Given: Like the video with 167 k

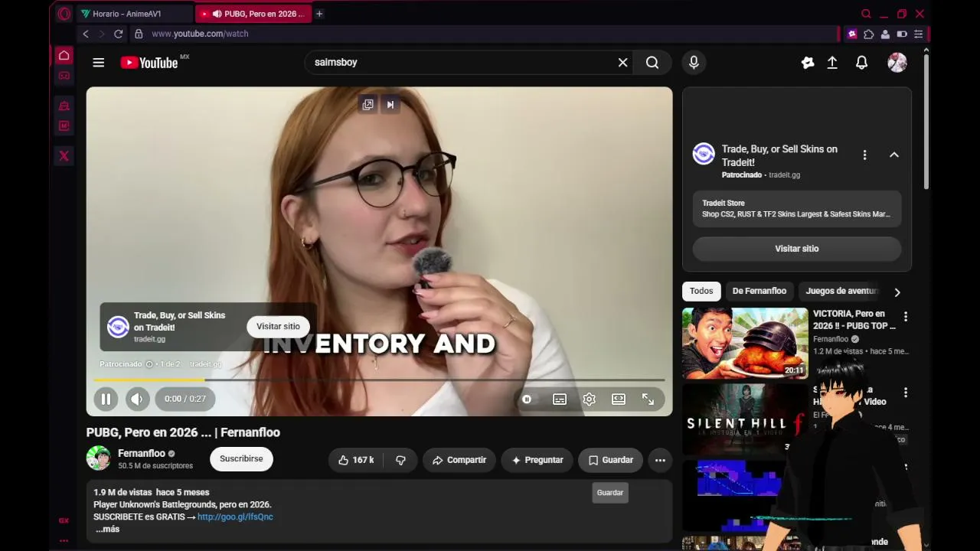Looking at the screenshot, I should click(x=356, y=460).
